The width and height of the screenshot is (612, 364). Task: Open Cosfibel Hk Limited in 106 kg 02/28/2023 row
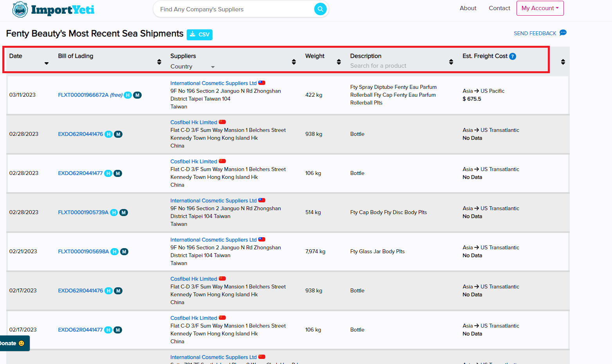tap(194, 162)
